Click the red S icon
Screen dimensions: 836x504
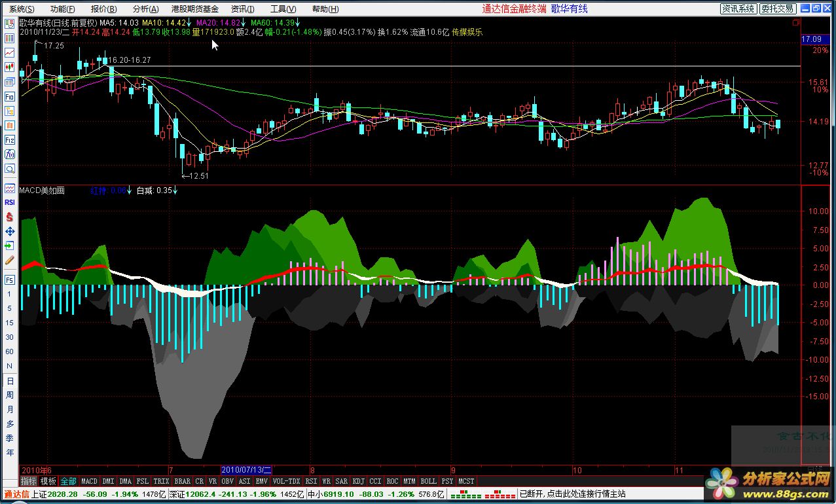coord(10,217)
